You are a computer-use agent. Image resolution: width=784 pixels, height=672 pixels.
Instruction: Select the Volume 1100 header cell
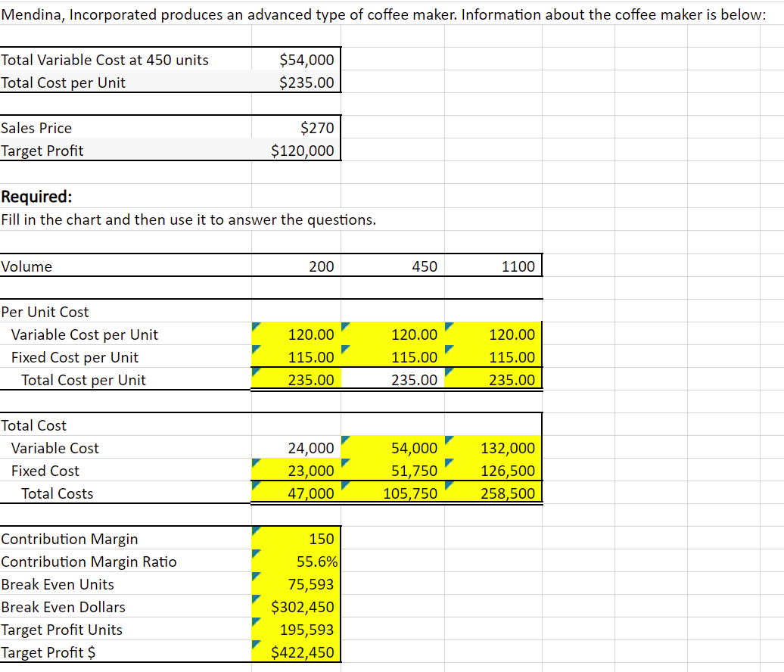pyautogui.click(x=493, y=266)
